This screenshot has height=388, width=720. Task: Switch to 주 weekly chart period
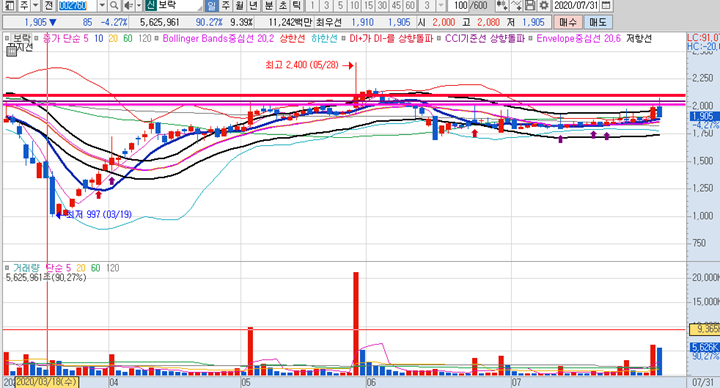pyautogui.click(x=225, y=6)
